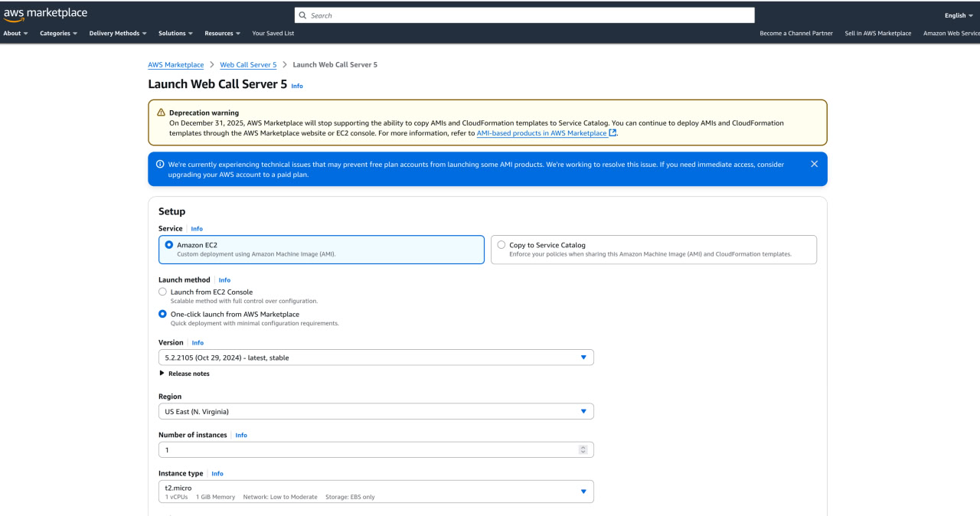Click the Number of instances input field
The height and width of the screenshot is (516, 980).
click(x=376, y=450)
